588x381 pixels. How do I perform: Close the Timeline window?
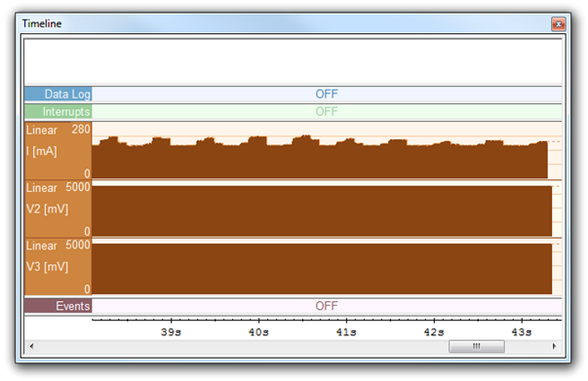tap(558, 24)
